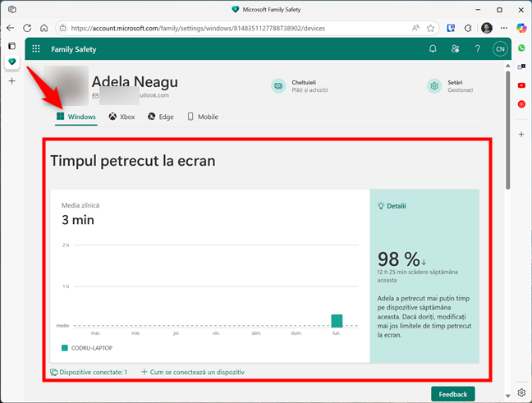Viewport: 532px width, 403px height.
Task: Click the scrollbar down arrow
Action: click(507, 396)
